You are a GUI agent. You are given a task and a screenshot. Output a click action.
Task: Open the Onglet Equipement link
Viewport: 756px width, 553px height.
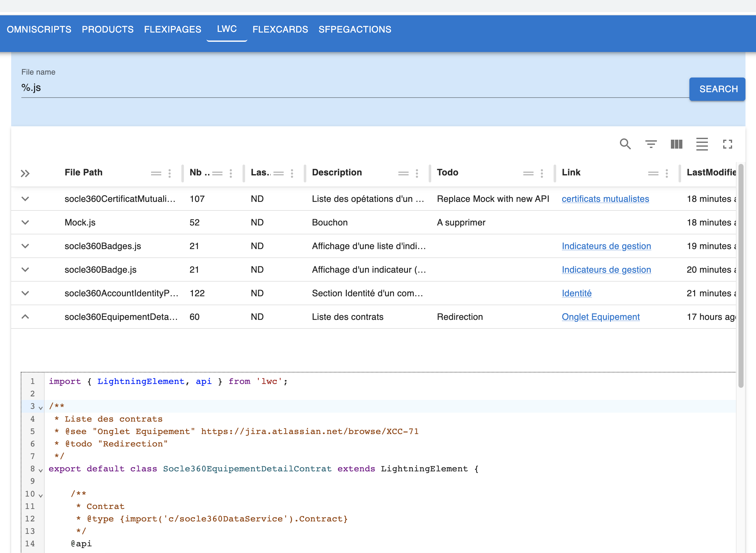601,317
